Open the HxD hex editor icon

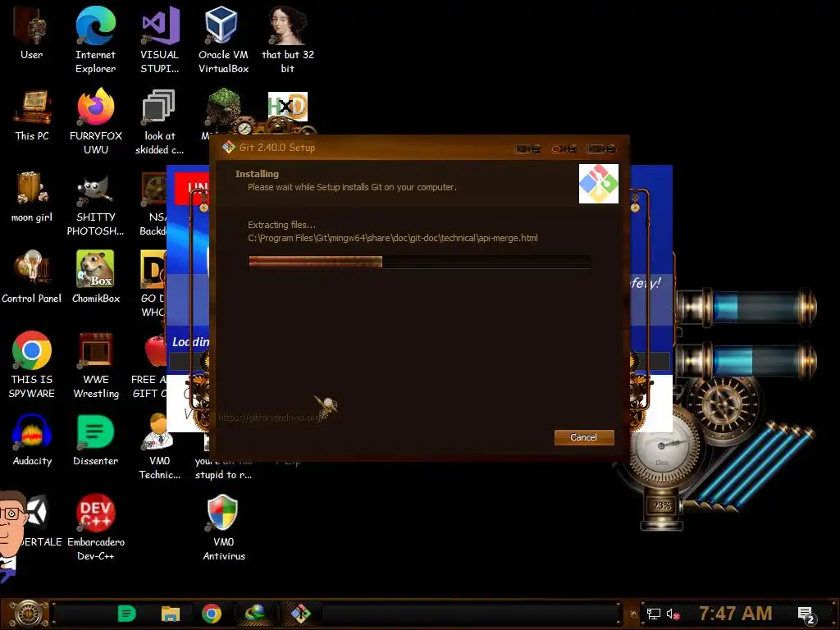(x=288, y=106)
